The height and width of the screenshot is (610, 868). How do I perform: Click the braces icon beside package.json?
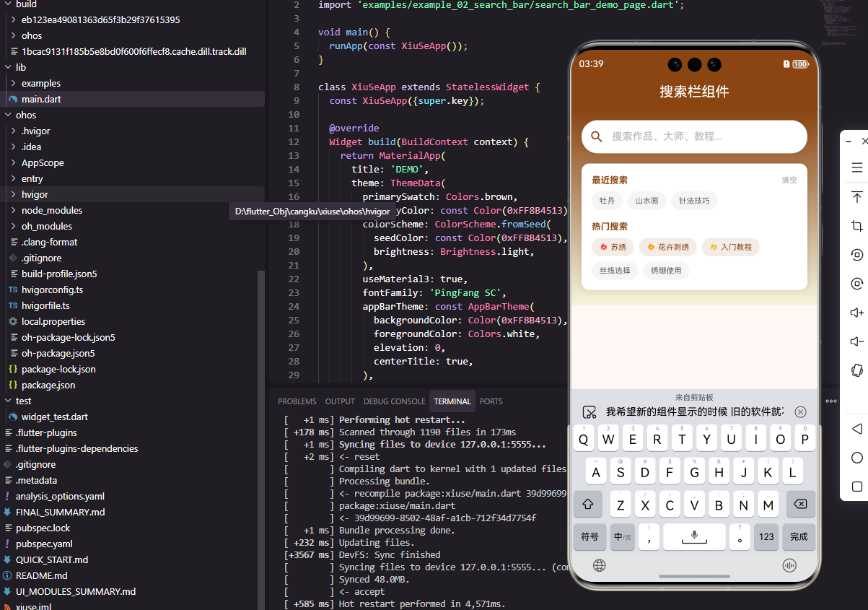pos(13,385)
